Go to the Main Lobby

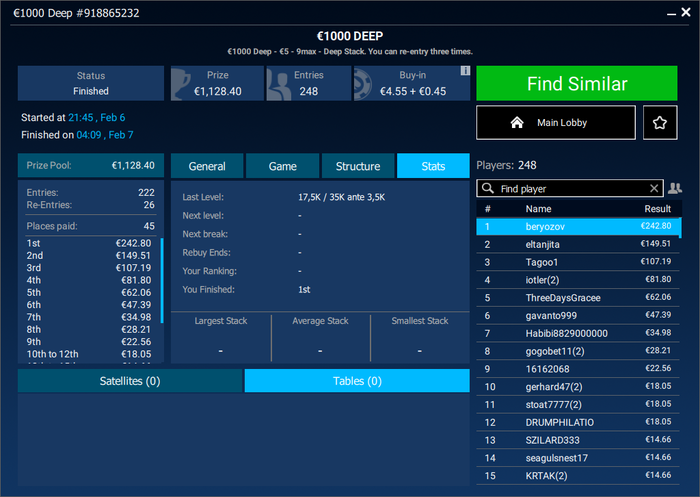[556, 122]
